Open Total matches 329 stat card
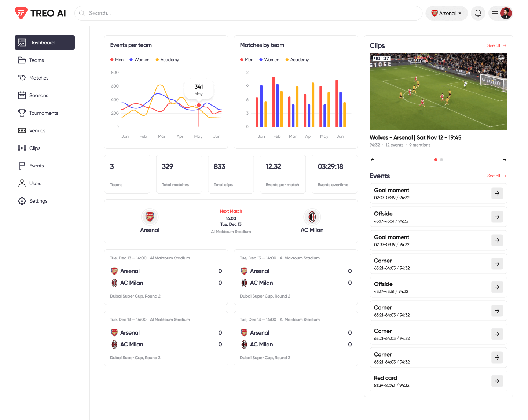The height and width of the screenshot is (420, 528). [x=179, y=174]
